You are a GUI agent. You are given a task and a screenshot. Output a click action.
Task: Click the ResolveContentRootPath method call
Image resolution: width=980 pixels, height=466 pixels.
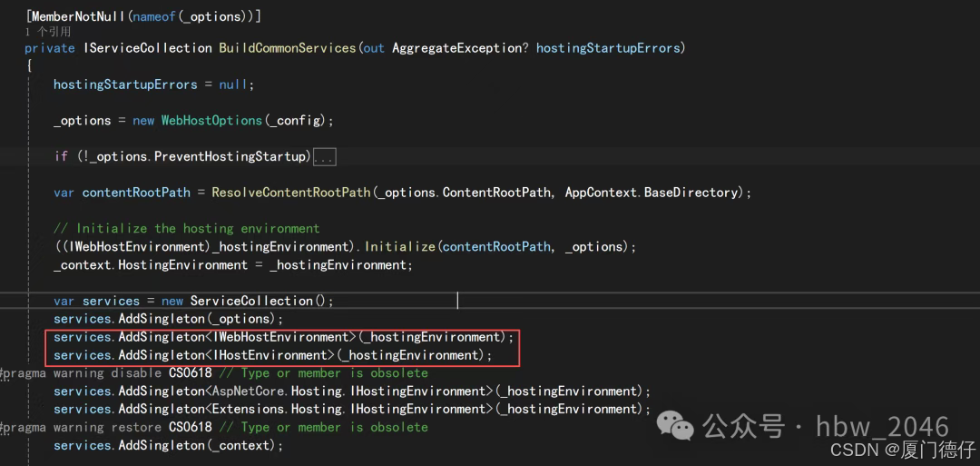coord(291,193)
